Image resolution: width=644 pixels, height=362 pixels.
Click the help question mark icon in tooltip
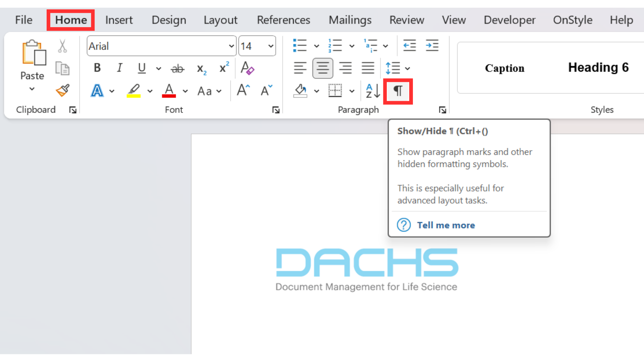click(x=404, y=225)
